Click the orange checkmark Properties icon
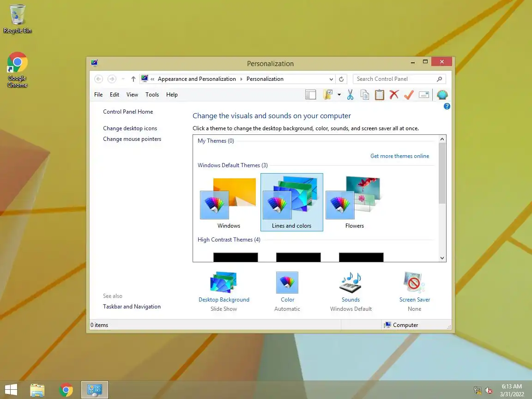The height and width of the screenshot is (399, 532). (x=409, y=95)
